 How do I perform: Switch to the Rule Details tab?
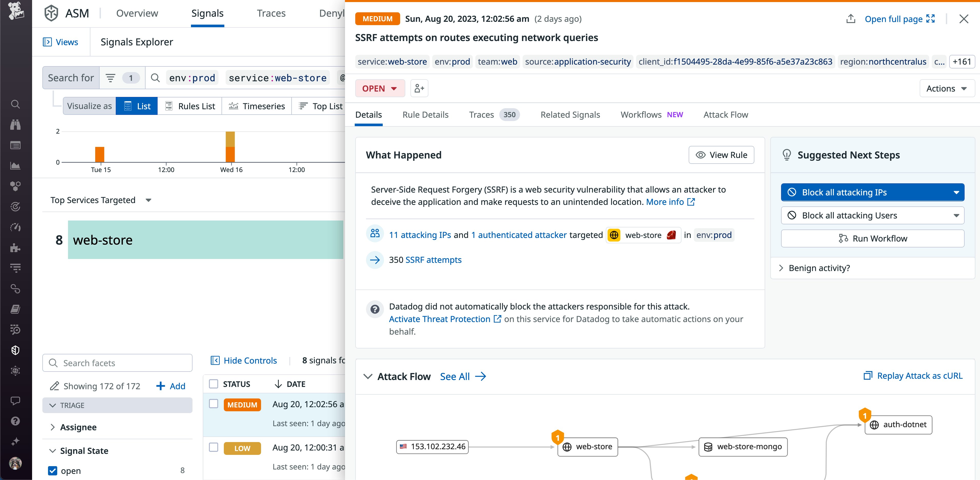point(425,115)
